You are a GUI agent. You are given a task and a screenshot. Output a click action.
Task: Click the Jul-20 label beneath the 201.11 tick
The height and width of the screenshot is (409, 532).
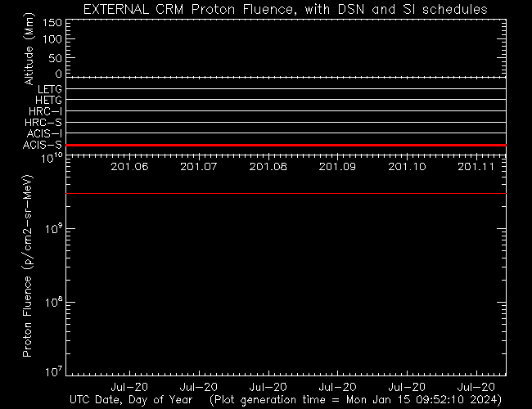pos(476,387)
